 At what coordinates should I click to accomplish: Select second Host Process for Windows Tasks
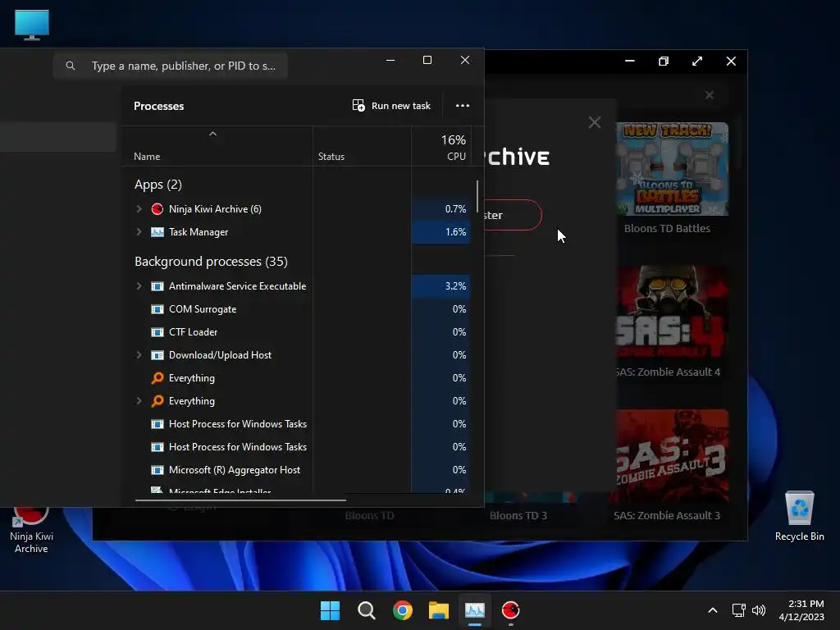pyautogui.click(x=238, y=447)
